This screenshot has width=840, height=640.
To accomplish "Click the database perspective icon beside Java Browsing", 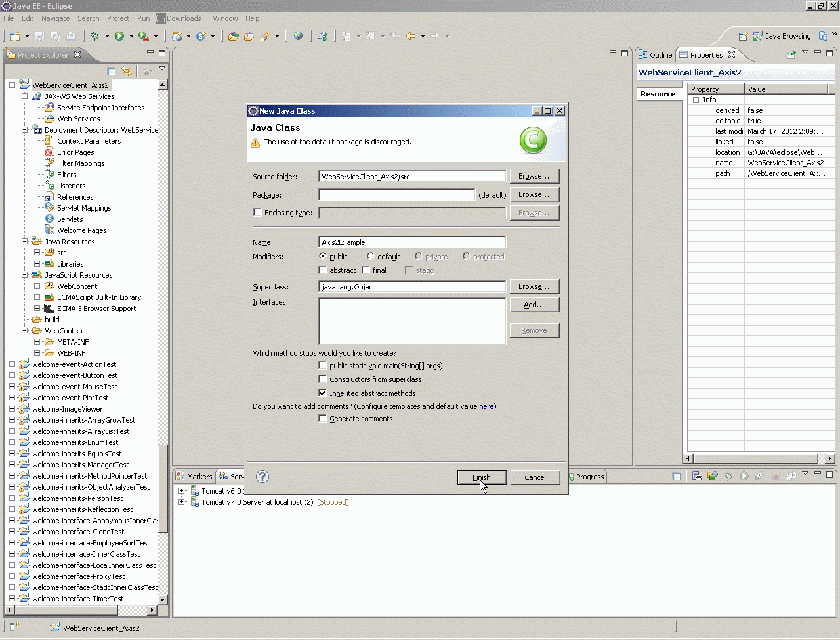I will click(823, 36).
